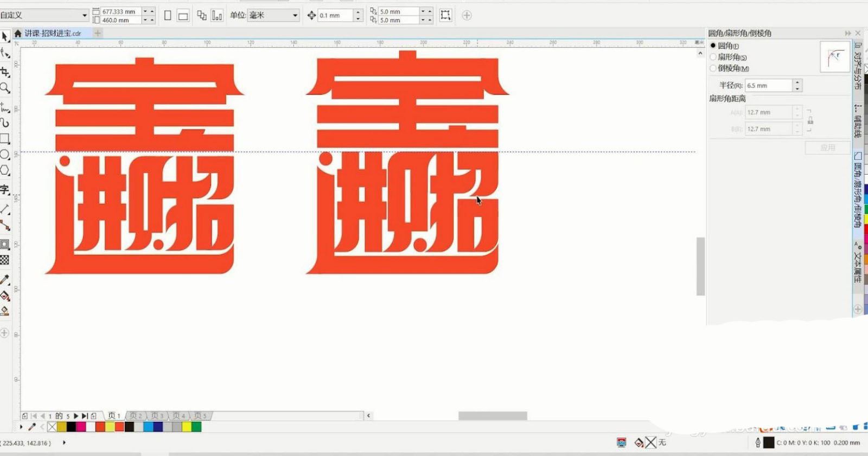Click the palette eyedropper icon
868x456 pixels.
coord(32,427)
